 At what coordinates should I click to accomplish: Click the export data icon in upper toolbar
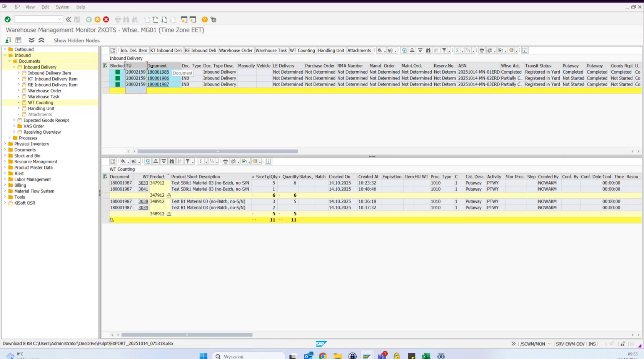[x=501, y=50]
